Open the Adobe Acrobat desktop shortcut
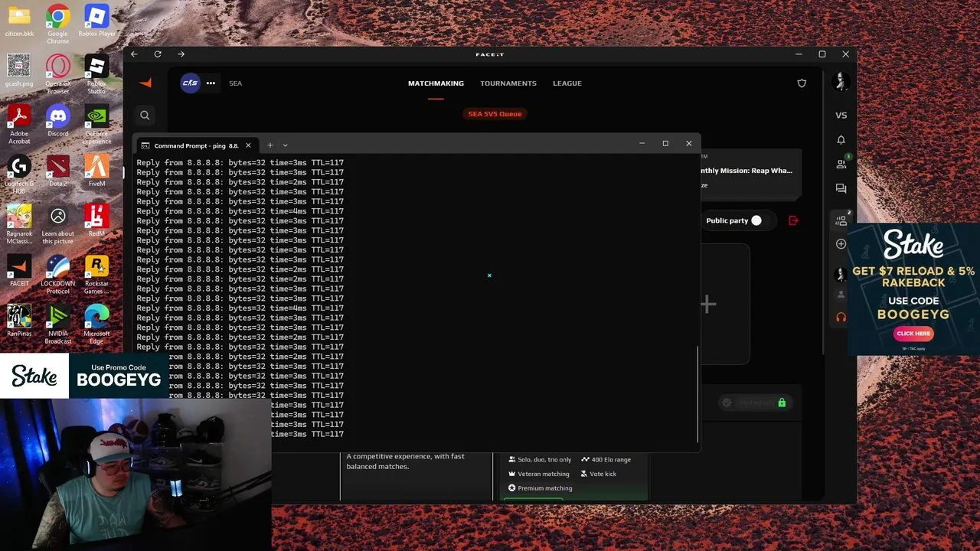This screenshot has height=551, width=980. pos(19,125)
